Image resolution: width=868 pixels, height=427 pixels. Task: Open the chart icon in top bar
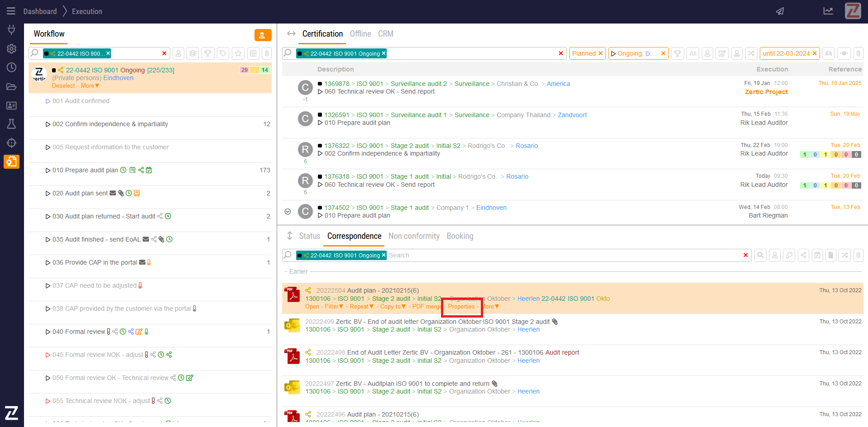click(x=828, y=11)
